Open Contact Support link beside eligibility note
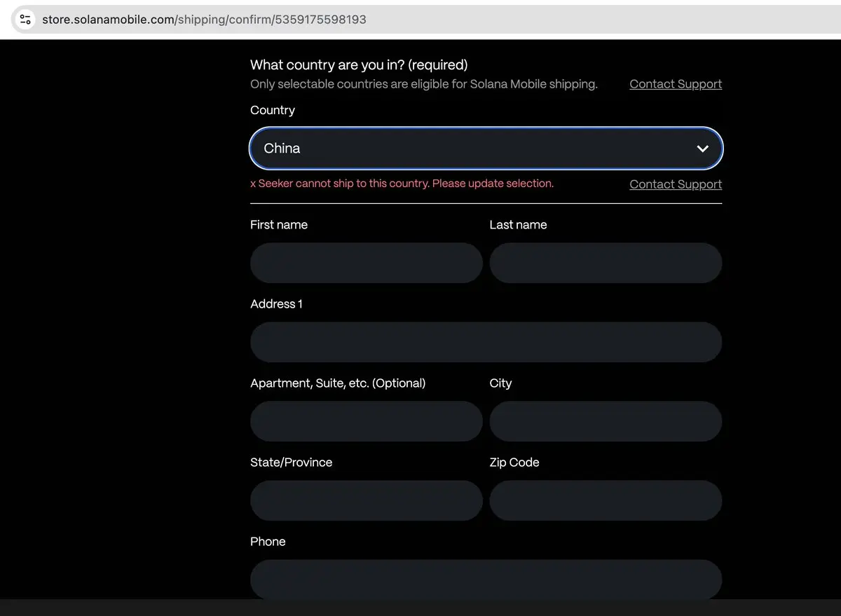The height and width of the screenshot is (616, 841). tap(676, 84)
